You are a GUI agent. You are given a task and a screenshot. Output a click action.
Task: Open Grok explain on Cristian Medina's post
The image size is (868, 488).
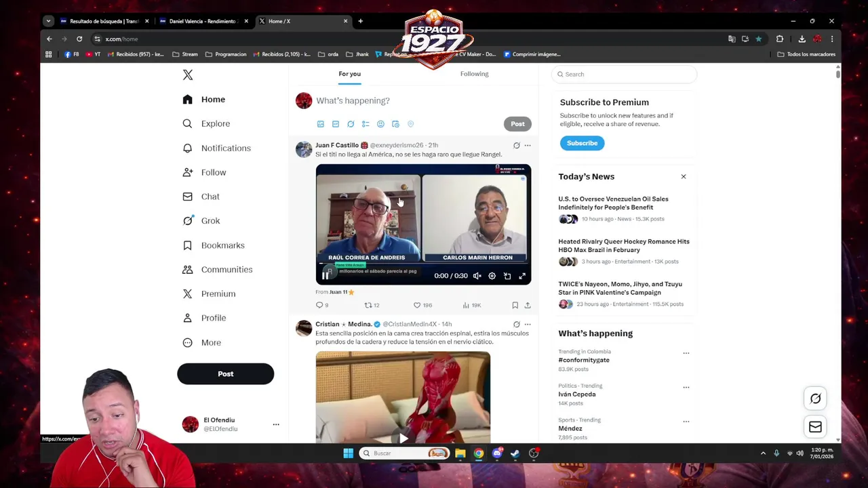(516, 324)
